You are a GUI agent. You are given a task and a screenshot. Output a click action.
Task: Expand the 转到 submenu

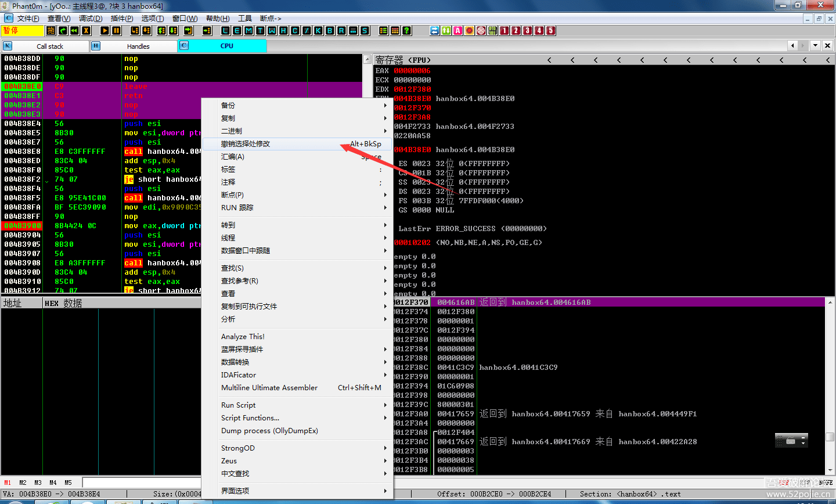297,225
